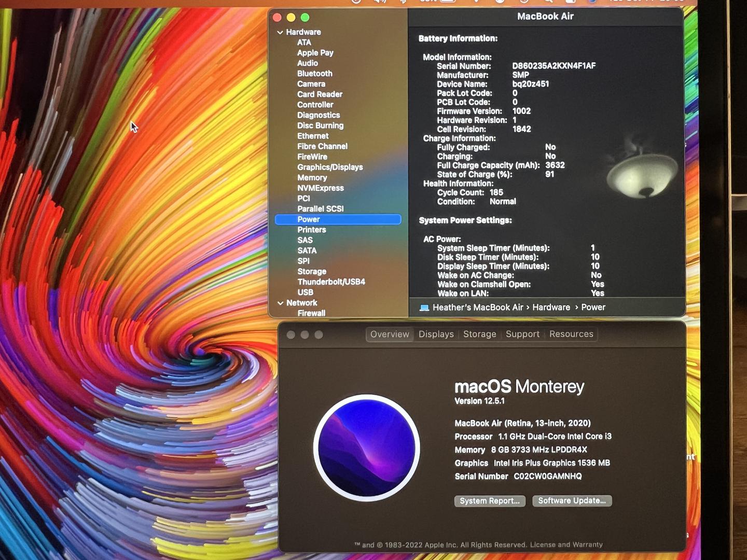The image size is (747, 560).
Task: Switch to Displays tab
Action: [436, 334]
